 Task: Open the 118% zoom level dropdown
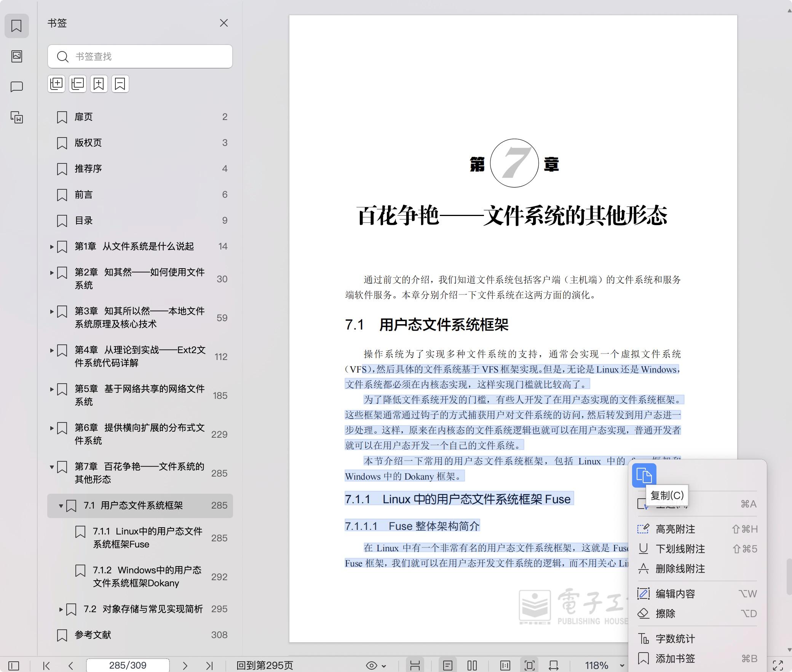(621, 666)
